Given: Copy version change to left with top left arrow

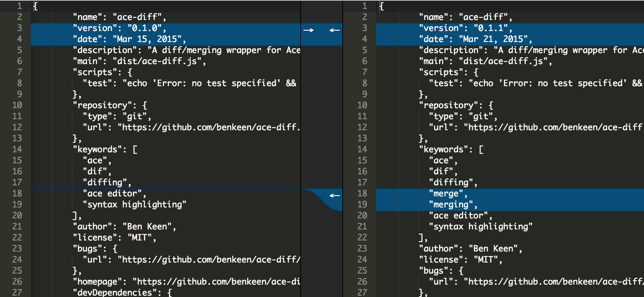Looking at the screenshot, I should tap(335, 30).
